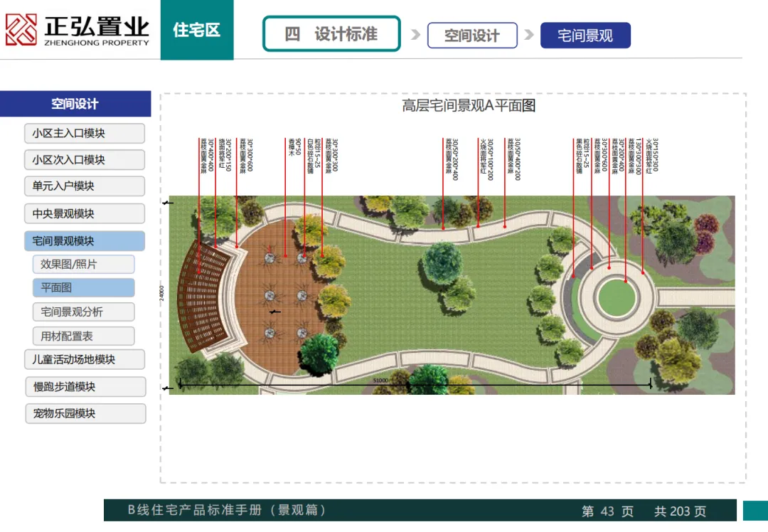Viewport: 768px width, 532px height.
Task: Click the 第 43 页 page indicator
Action: (x=607, y=511)
